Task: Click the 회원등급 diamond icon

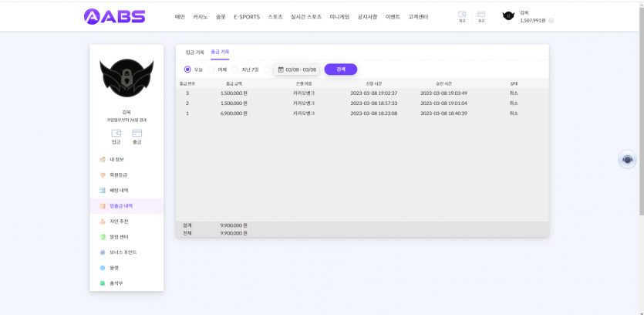Action: click(103, 175)
